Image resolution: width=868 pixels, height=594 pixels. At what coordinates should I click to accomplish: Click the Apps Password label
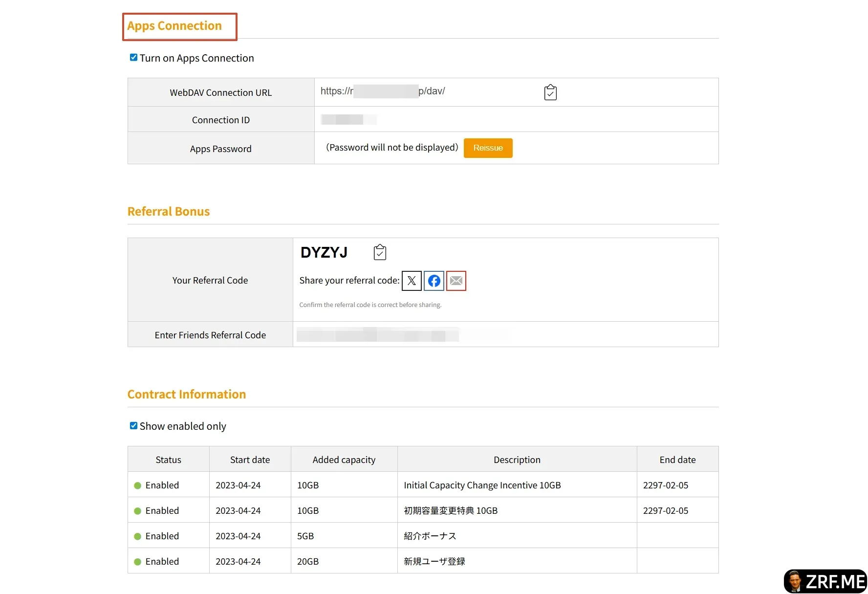pyautogui.click(x=221, y=149)
